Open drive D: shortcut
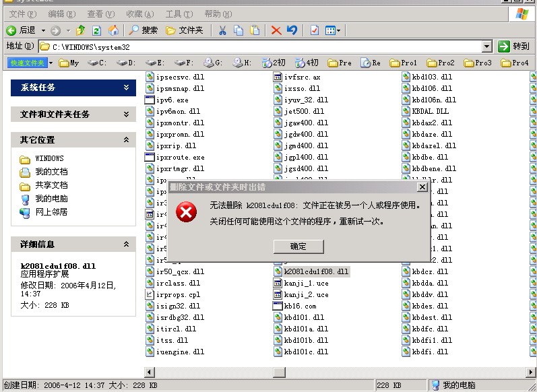Image resolution: width=537 pixels, height=392 pixels. [126, 63]
